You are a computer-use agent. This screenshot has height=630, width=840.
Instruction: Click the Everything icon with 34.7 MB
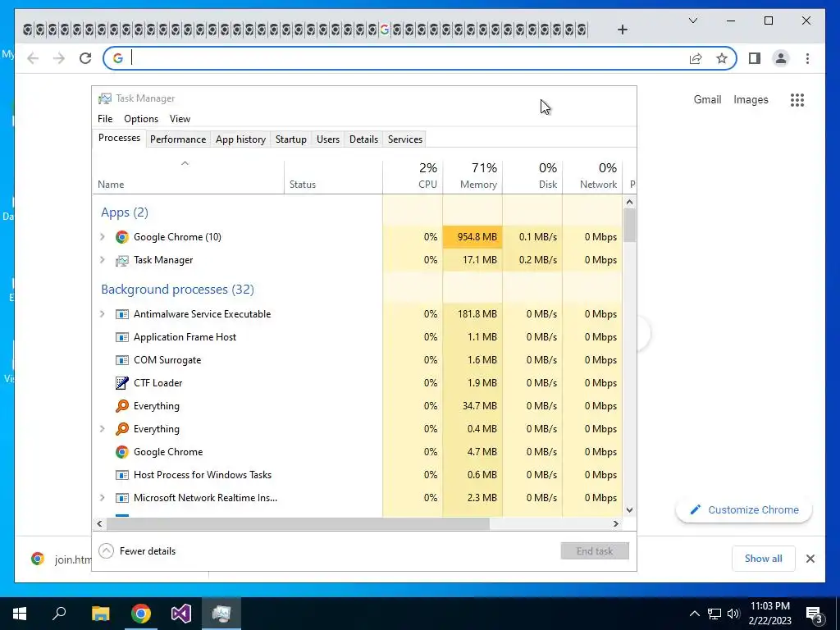122,406
